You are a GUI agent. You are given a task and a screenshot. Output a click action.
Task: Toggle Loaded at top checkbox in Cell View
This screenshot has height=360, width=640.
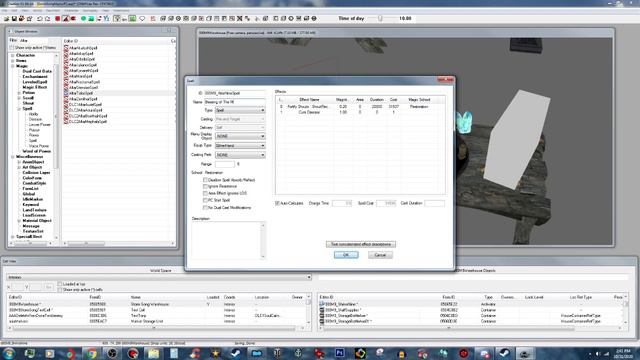60,284
